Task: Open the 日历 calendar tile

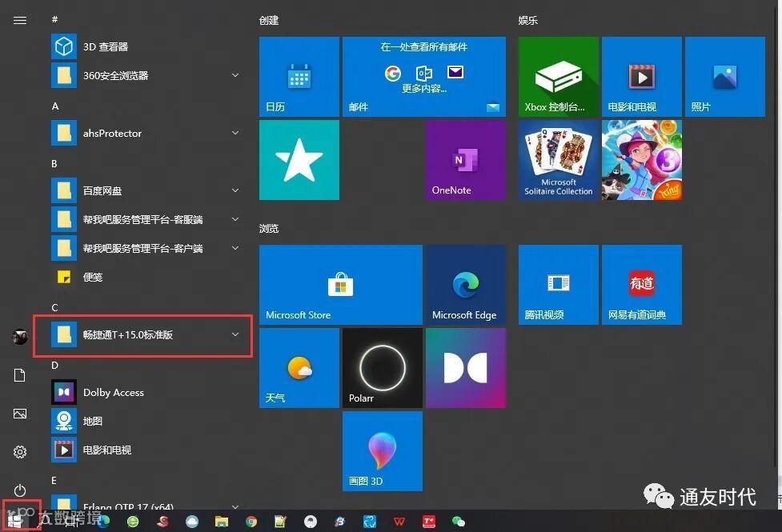Action: [x=299, y=77]
